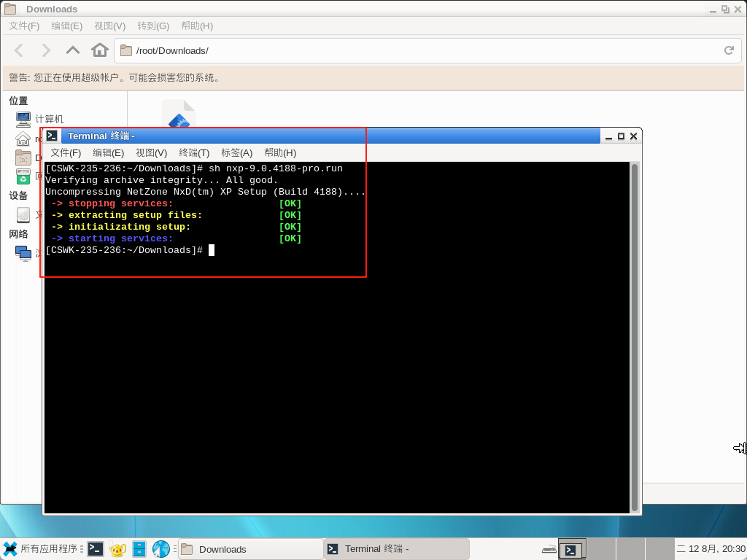Click the home folder toolbar icon
Screen dimensions: 747x560
[x=100, y=50]
